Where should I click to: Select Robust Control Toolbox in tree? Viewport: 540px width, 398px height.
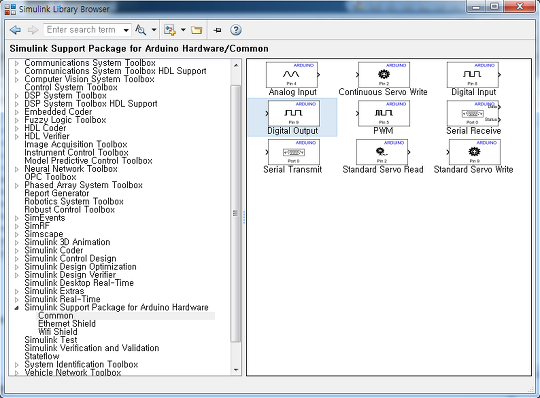tap(70, 210)
